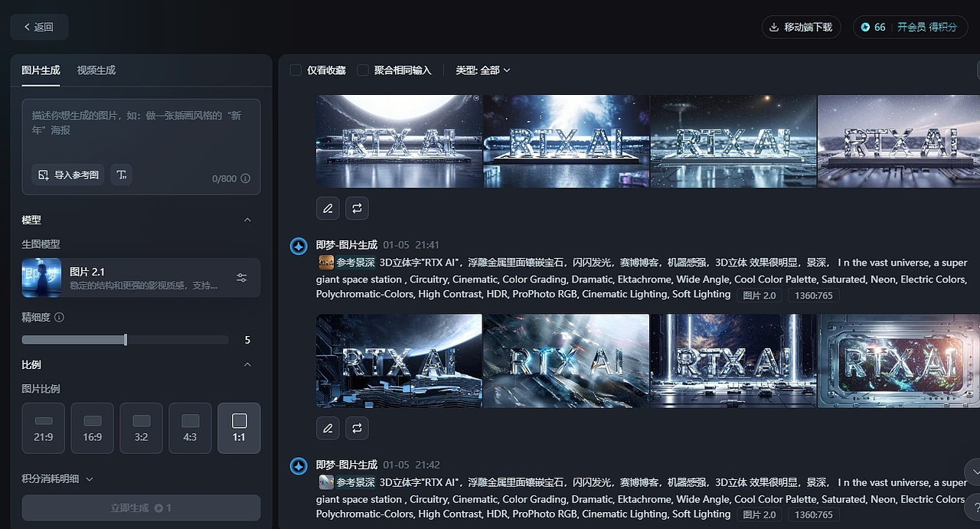Open second RTX AI thumbnail in top row
This screenshot has width=980, height=529.
tap(567, 141)
